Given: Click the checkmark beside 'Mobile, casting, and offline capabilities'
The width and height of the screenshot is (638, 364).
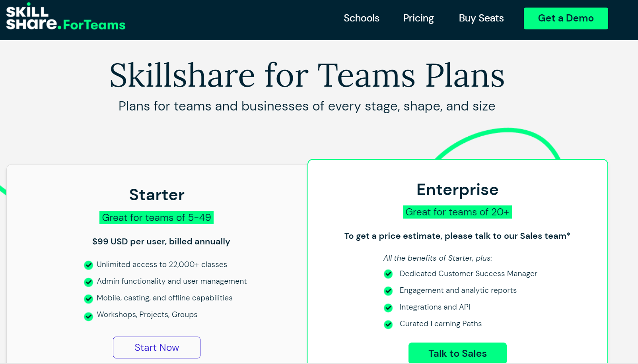Looking at the screenshot, I should click(88, 298).
